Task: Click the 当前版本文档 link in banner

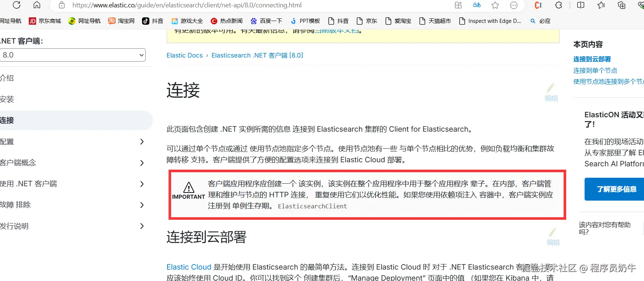Action: click(x=336, y=31)
